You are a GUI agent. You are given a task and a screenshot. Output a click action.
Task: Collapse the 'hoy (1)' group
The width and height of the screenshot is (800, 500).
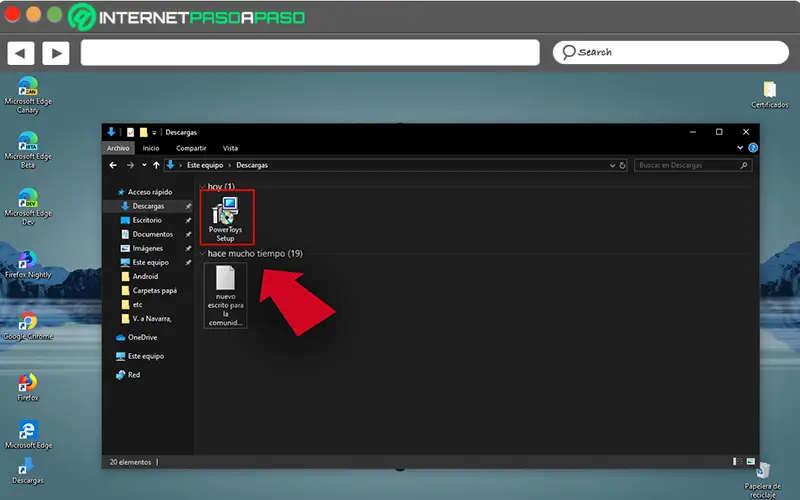[x=203, y=187]
